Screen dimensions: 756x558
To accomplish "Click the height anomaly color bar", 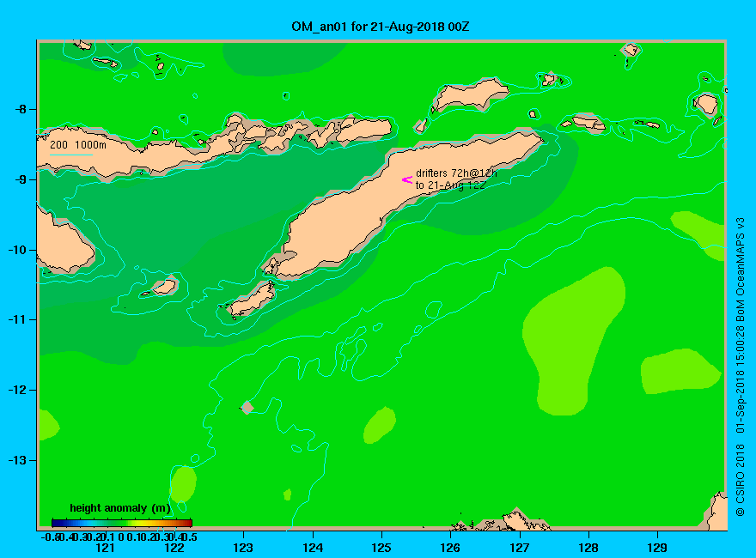I will pyautogui.click(x=122, y=523).
